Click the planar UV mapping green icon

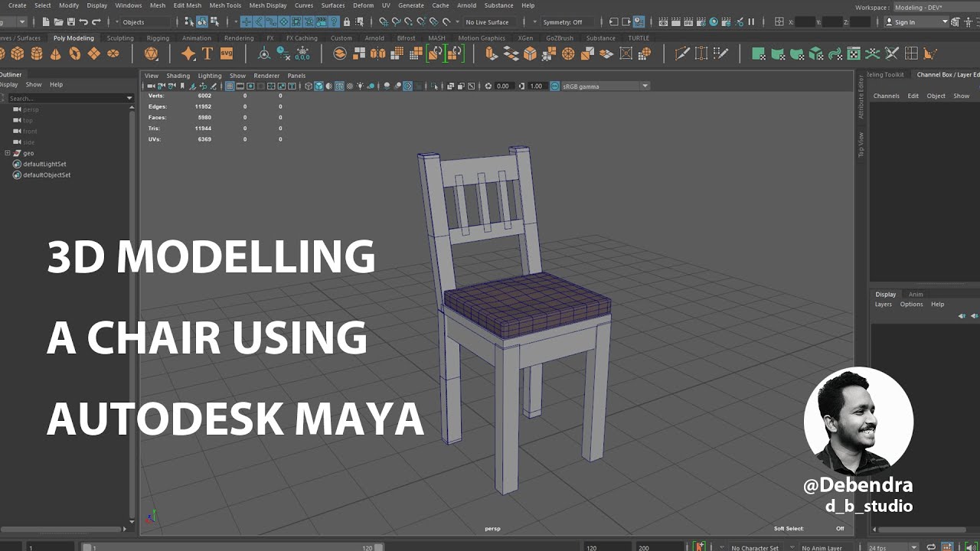tap(758, 54)
